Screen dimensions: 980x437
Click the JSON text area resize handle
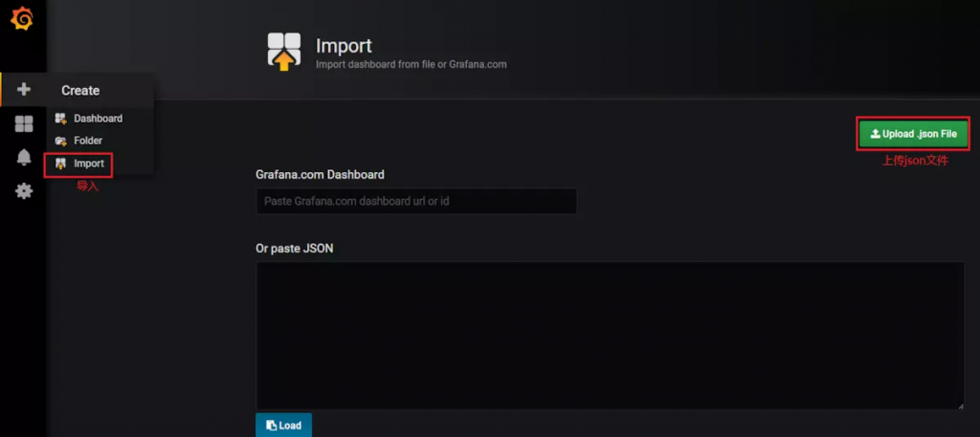pyautogui.click(x=960, y=405)
